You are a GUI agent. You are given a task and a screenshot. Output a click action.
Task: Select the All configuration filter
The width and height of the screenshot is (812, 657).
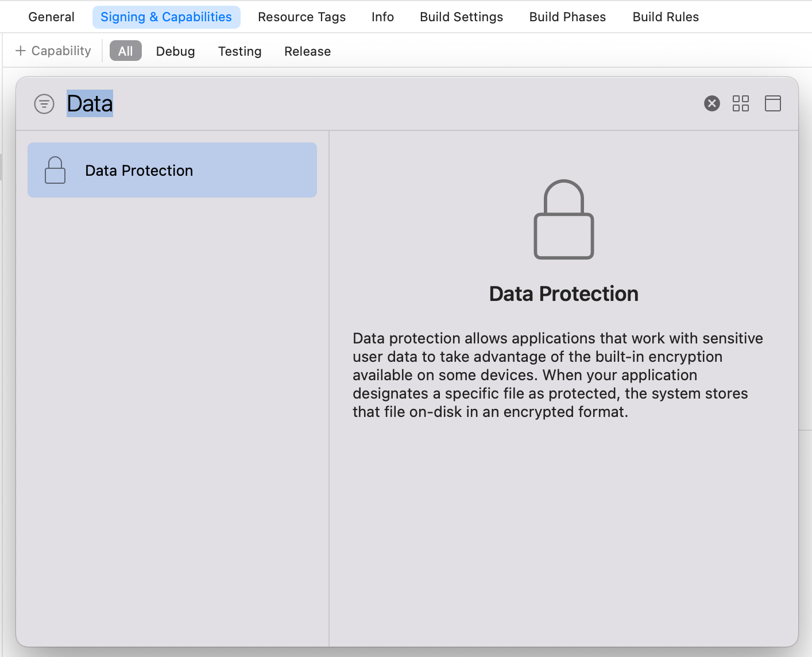pos(125,51)
